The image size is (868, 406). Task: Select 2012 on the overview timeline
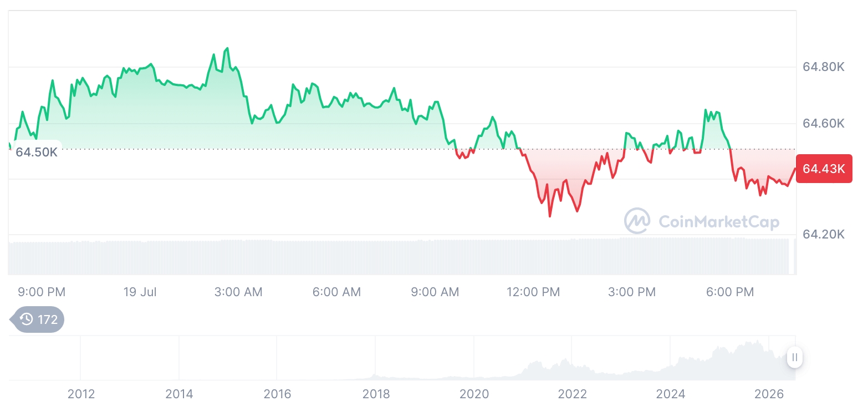pyautogui.click(x=81, y=394)
